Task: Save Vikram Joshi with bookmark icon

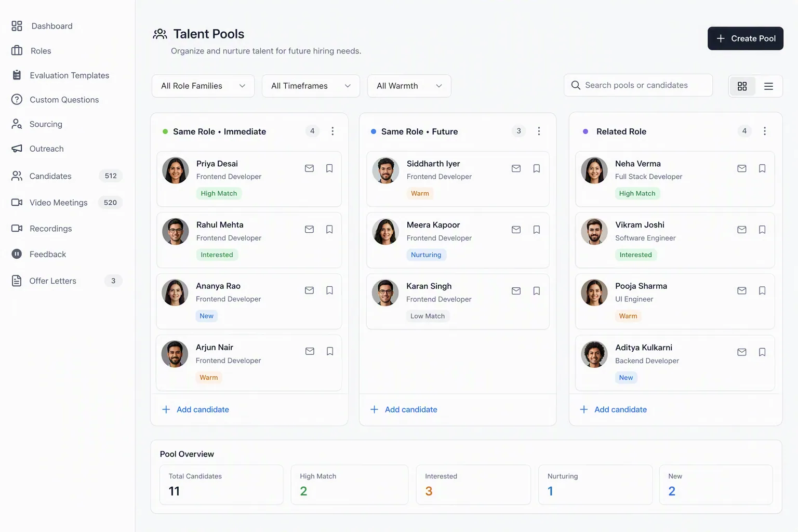Action: tap(762, 230)
